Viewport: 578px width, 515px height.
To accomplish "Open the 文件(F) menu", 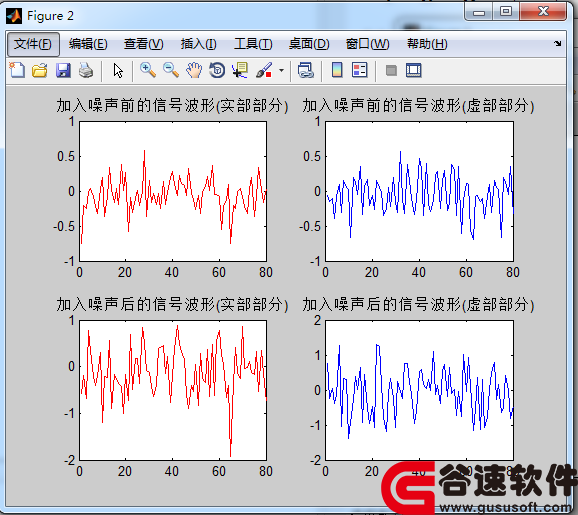I will (33, 44).
